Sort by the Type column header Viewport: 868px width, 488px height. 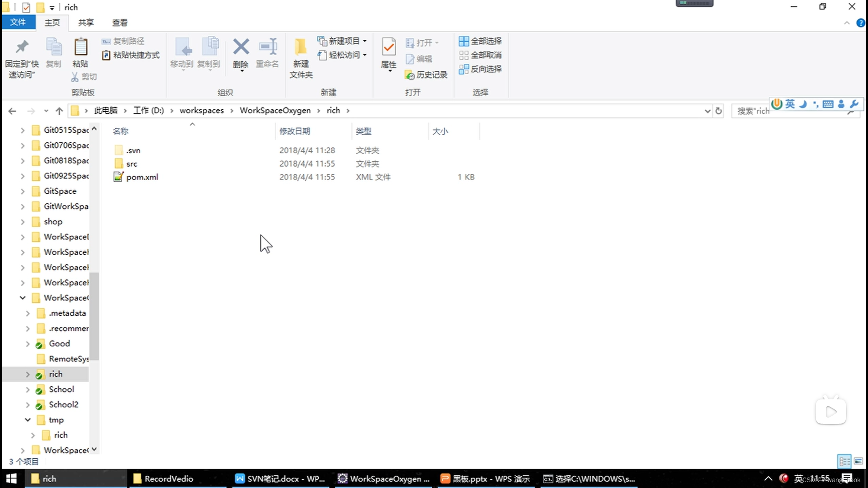[x=363, y=131]
